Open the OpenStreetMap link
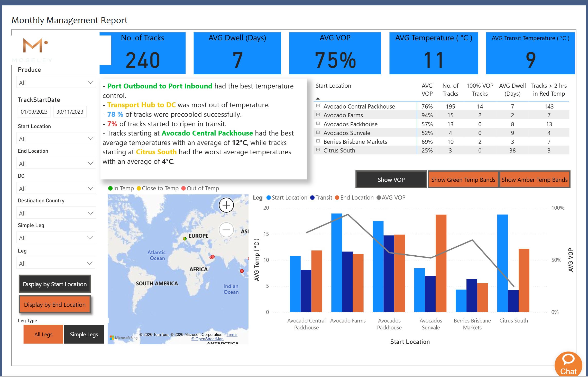The width and height of the screenshot is (588, 377). point(207,339)
